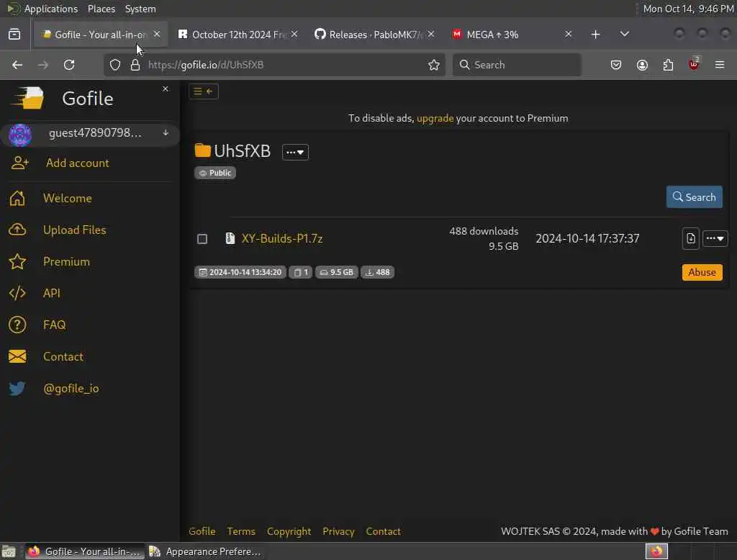
Task: Open Upload Files in sidebar
Action: coord(74,230)
